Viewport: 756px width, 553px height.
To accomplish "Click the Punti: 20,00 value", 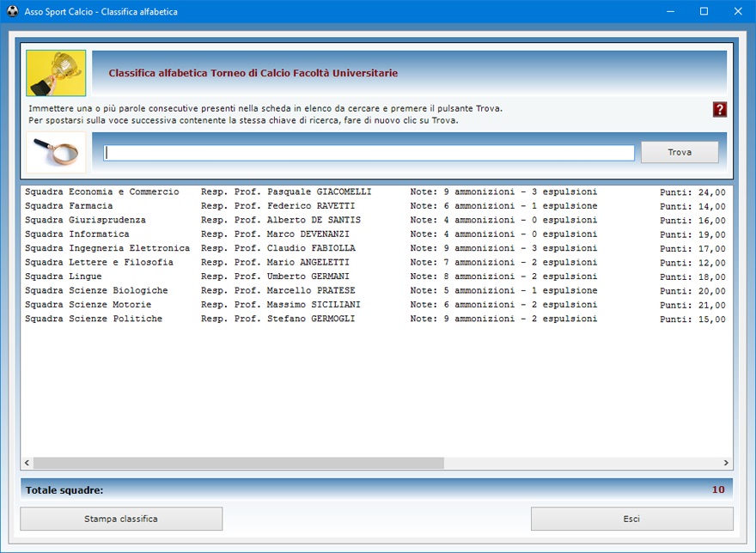I will click(x=692, y=291).
